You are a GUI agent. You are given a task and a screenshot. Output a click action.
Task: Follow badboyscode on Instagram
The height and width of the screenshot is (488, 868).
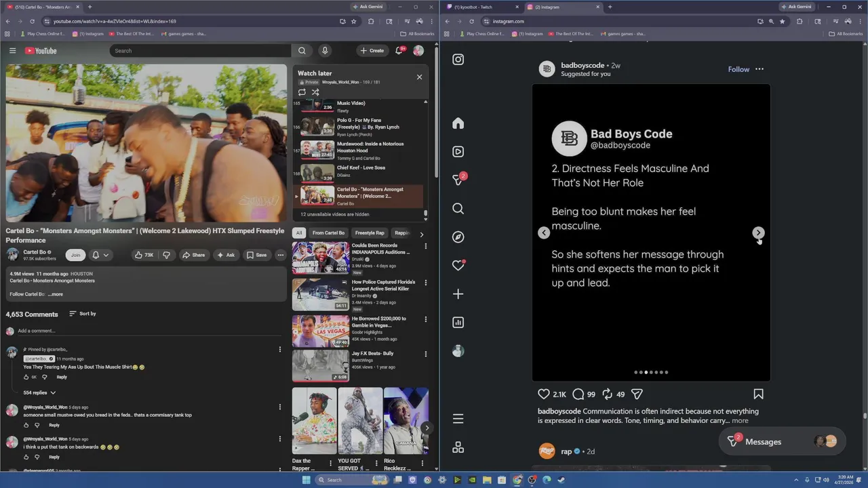coord(738,69)
